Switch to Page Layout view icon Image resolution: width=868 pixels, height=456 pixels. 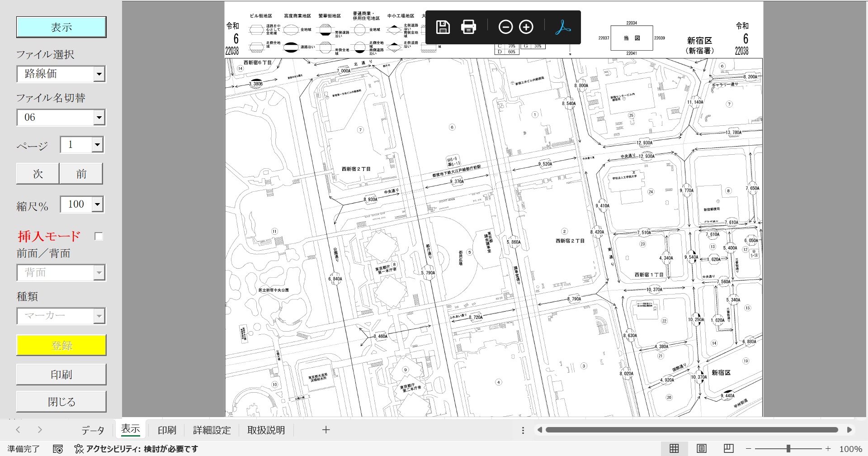(701, 448)
